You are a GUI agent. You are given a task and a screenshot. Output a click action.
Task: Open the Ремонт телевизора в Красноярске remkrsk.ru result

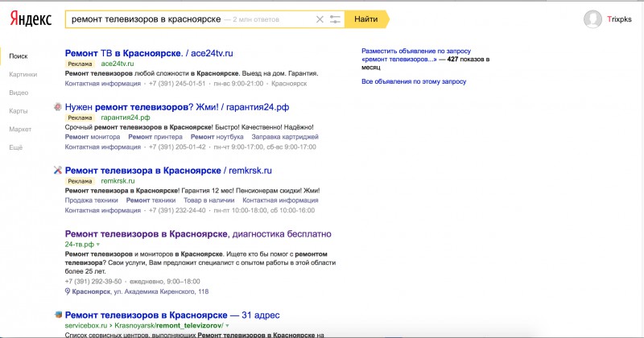(168, 171)
